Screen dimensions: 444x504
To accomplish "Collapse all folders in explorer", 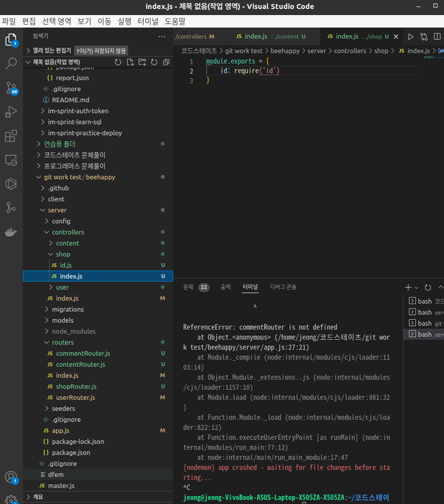I will click(x=166, y=62).
